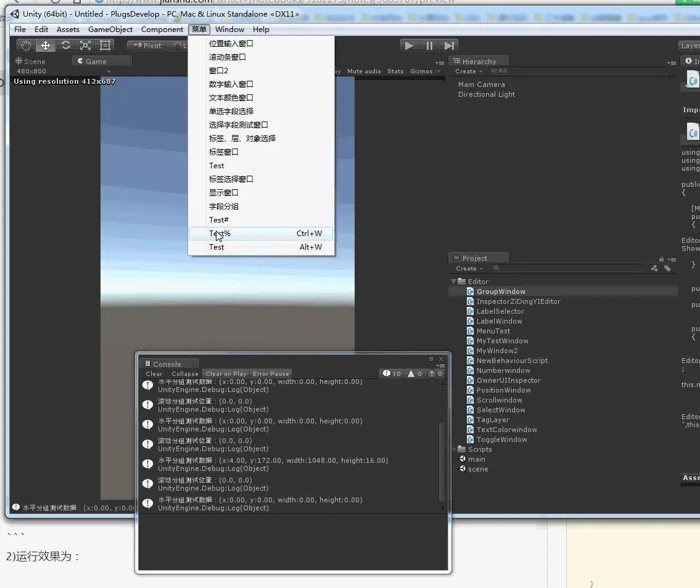Image resolution: width=700 pixels, height=588 pixels.
Task: Select the Rotate tool in toolbar
Action: 65,46
